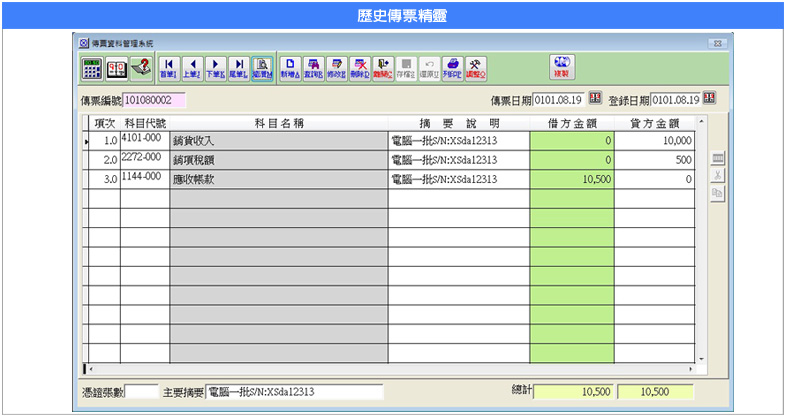Click the voucher number (傳票編號) field
The width and height of the screenshot is (786, 419).
coord(155,100)
